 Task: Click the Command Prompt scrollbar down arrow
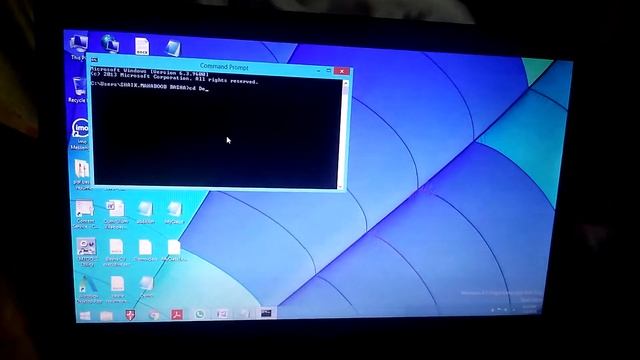tap(341, 186)
